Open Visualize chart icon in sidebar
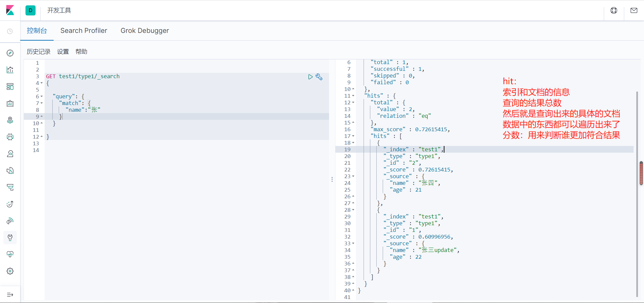 [x=10, y=70]
